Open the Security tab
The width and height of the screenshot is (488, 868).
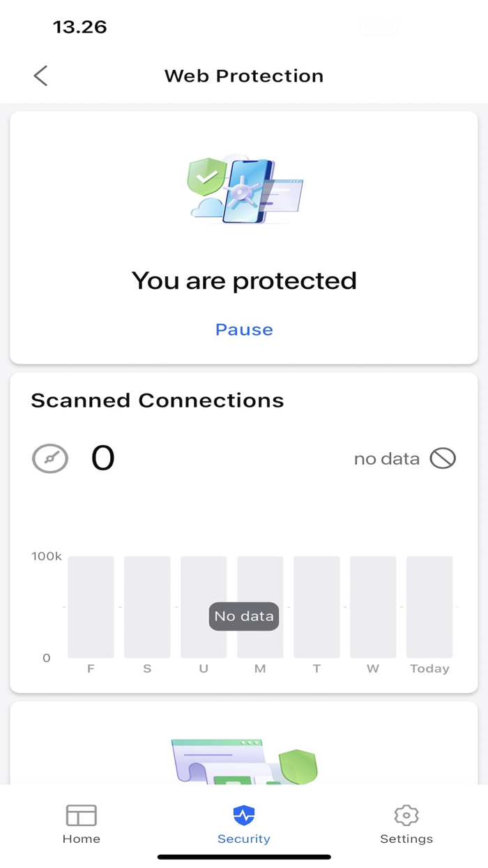coord(243,823)
